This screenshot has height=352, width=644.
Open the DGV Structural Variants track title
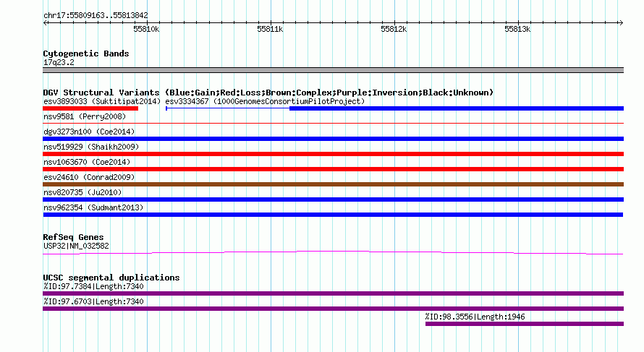tap(268, 93)
